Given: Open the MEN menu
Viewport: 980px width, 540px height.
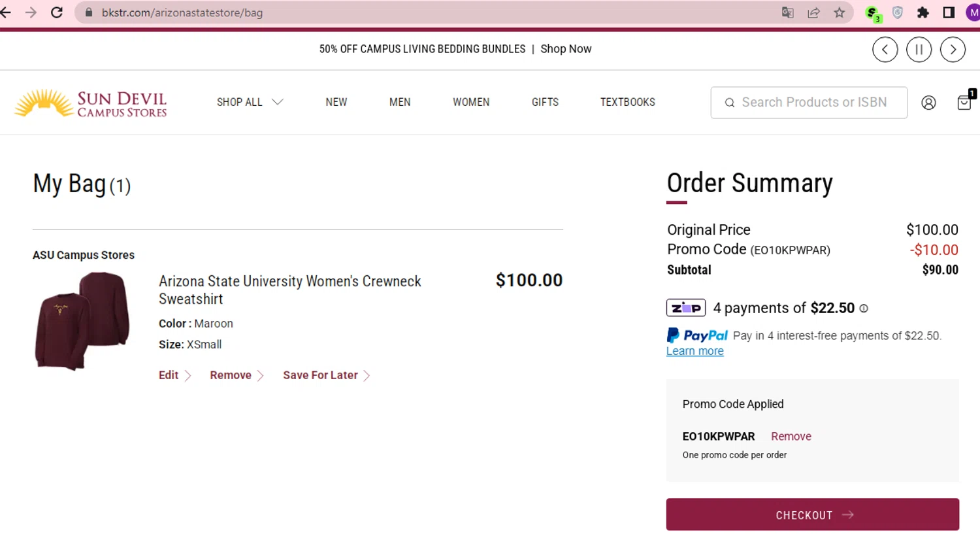Looking at the screenshot, I should pyautogui.click(x=400, y=102).
